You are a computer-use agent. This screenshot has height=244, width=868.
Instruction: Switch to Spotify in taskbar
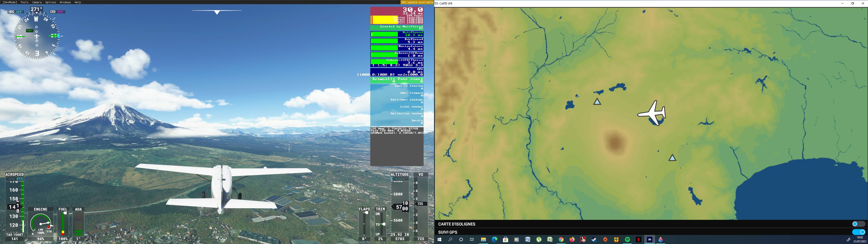pyautogui.click(x=627, y=240)
